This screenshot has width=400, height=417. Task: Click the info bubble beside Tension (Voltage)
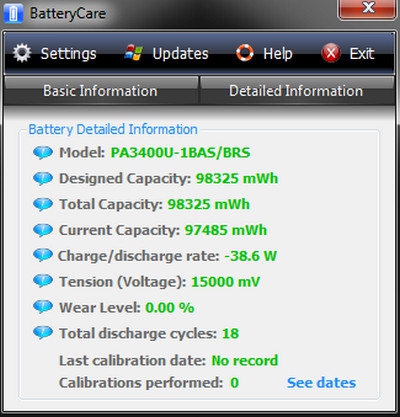coord(43,281)
